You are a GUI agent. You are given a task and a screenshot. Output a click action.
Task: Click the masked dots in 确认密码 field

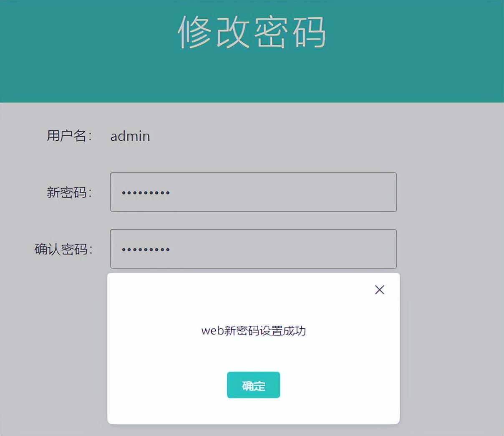(145, 248)
